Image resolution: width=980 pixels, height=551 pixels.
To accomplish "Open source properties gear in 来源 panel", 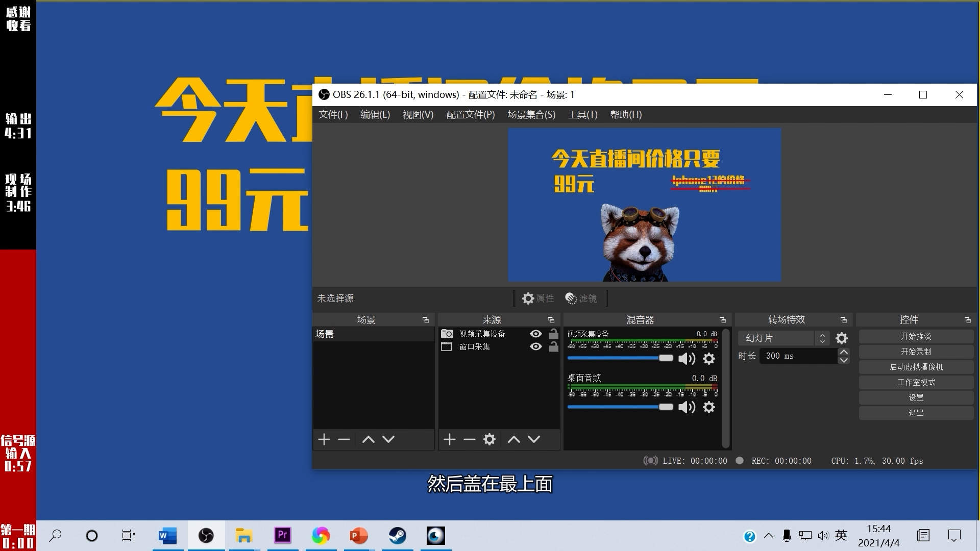I will [x=489, y=439].
